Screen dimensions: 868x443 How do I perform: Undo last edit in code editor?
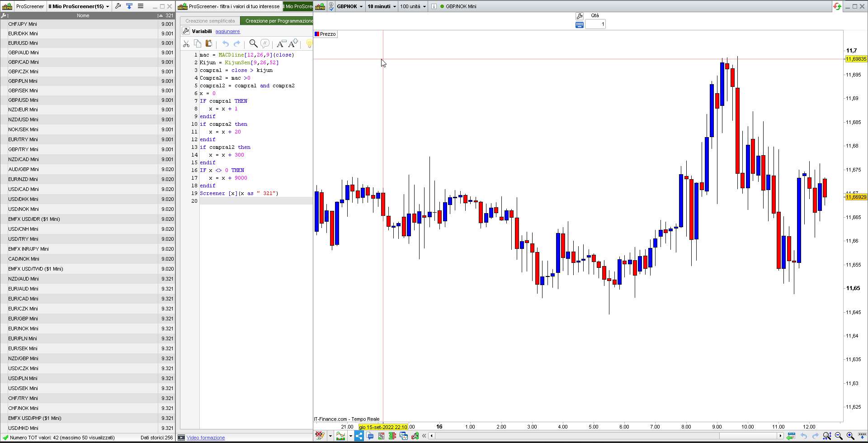point(225,43)
